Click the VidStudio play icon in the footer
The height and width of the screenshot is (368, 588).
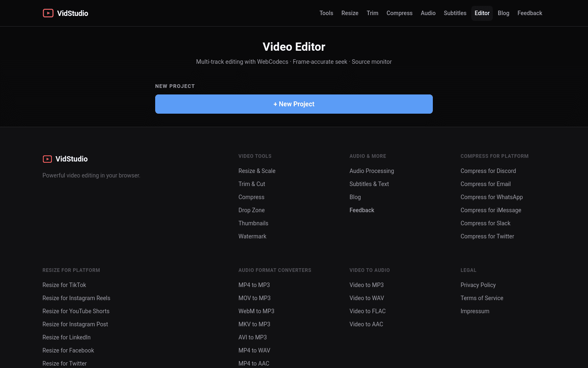(47, 159)
